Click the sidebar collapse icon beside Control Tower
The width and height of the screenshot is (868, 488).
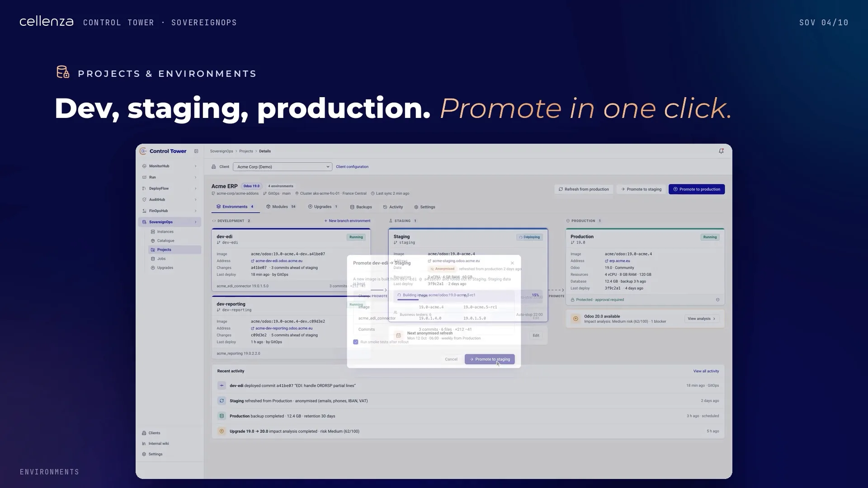click(196, 151)
